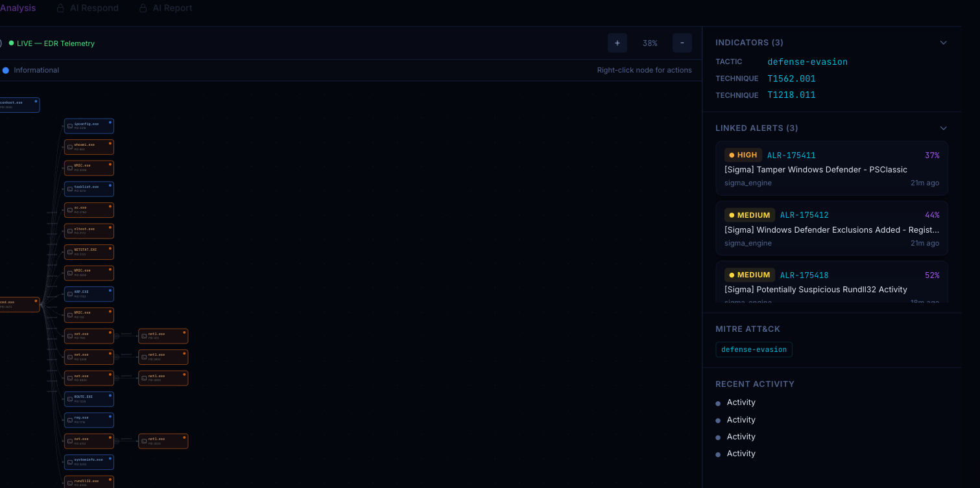Click the 38% zoom level readout

pyautogui.click(x=650, y=43)
